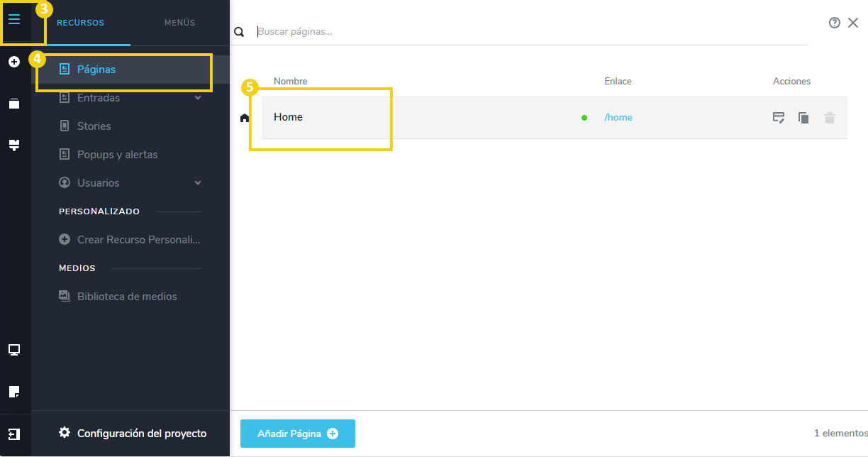Expand the Usuarios submenu chevron
The height and width of the screenshot is (457, 868).
point(198,183)
